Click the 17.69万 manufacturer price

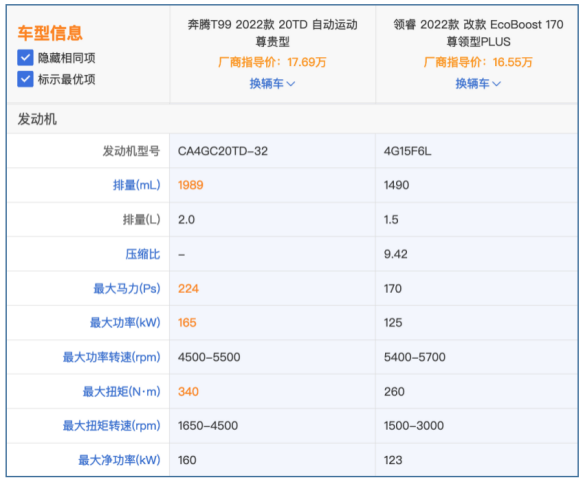(x=307, y=62)
